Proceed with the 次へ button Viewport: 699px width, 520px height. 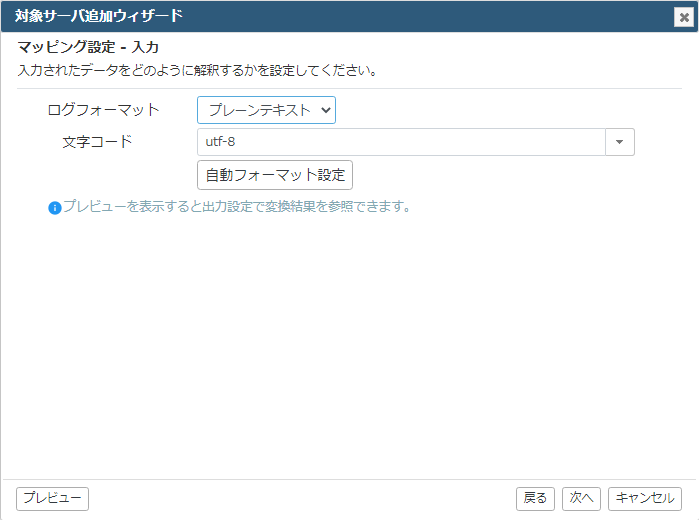tap(581, 498)
